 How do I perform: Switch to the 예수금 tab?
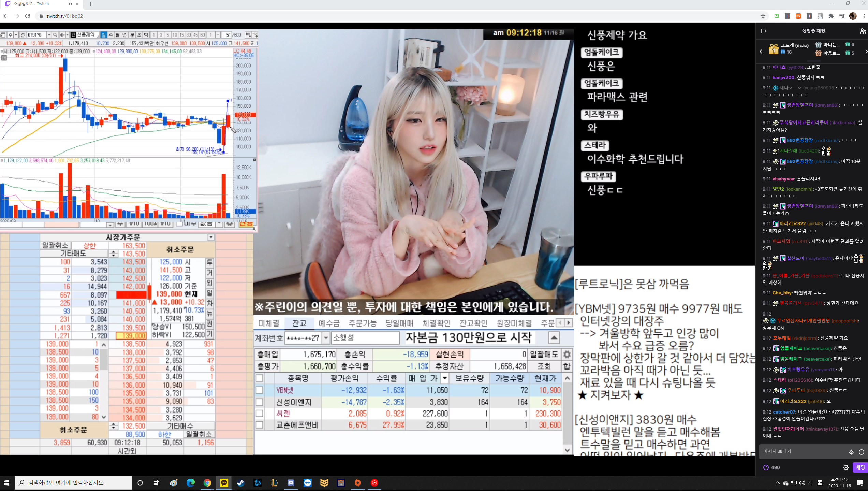pyautogui.click(x=329, y=323)
